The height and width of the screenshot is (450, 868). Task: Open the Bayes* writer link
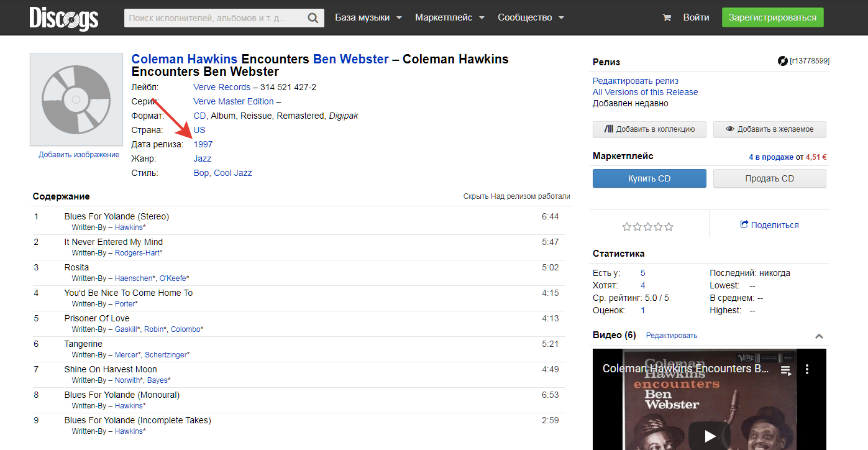pyautogui.click(x=158, y=380)
